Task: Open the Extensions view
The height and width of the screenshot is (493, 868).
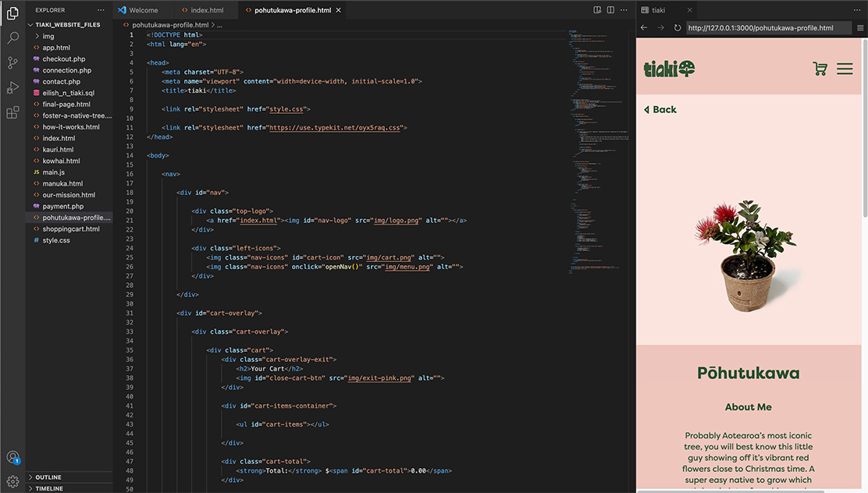Action: point(12,112)
